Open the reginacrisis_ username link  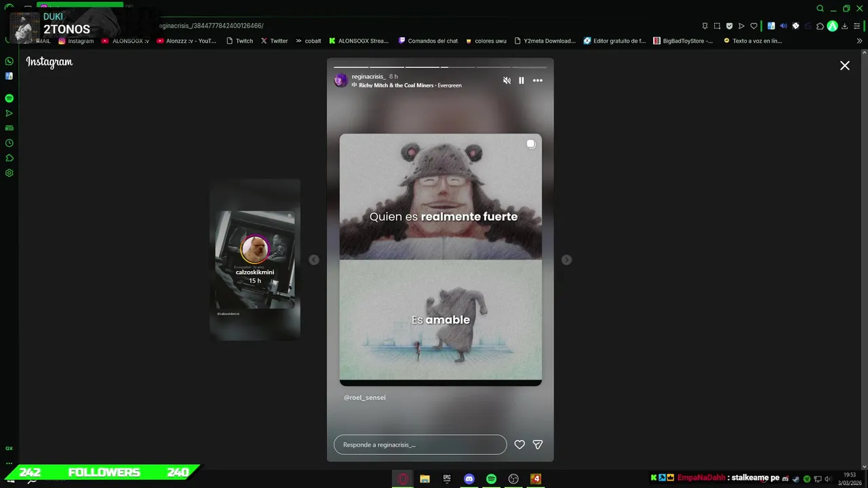368,77
